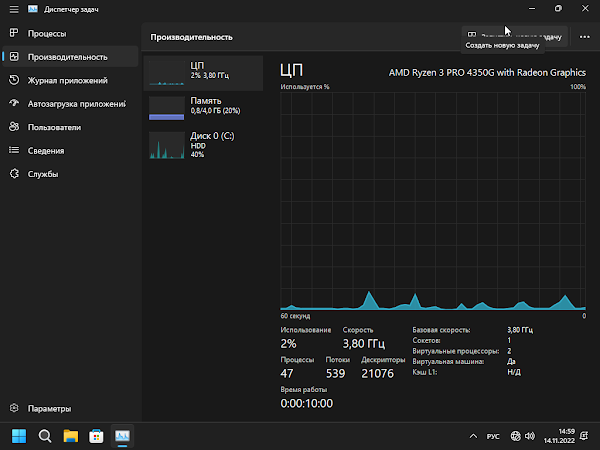600x450 pixels.
Task: Select the Диск 0 (C:) resource tile
Action: tap(203, 145)
